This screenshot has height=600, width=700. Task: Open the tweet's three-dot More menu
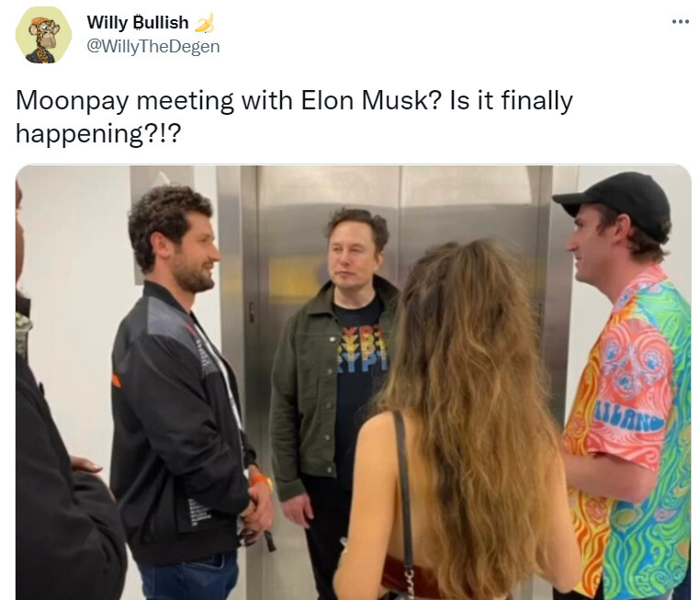click(x=680, y=21)
